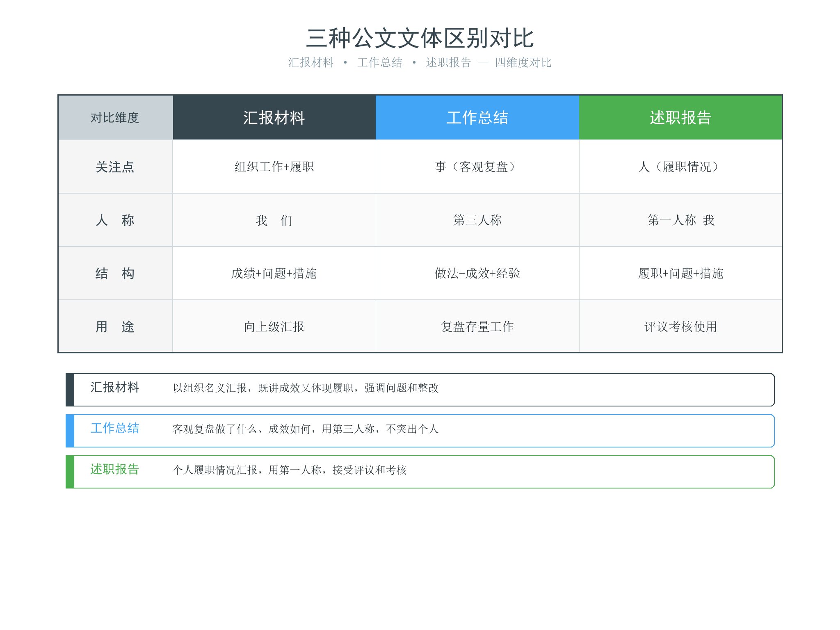Click the cell 评议考核使用
The height and width of the screenshot is (630, 840).
coord(680,327)
